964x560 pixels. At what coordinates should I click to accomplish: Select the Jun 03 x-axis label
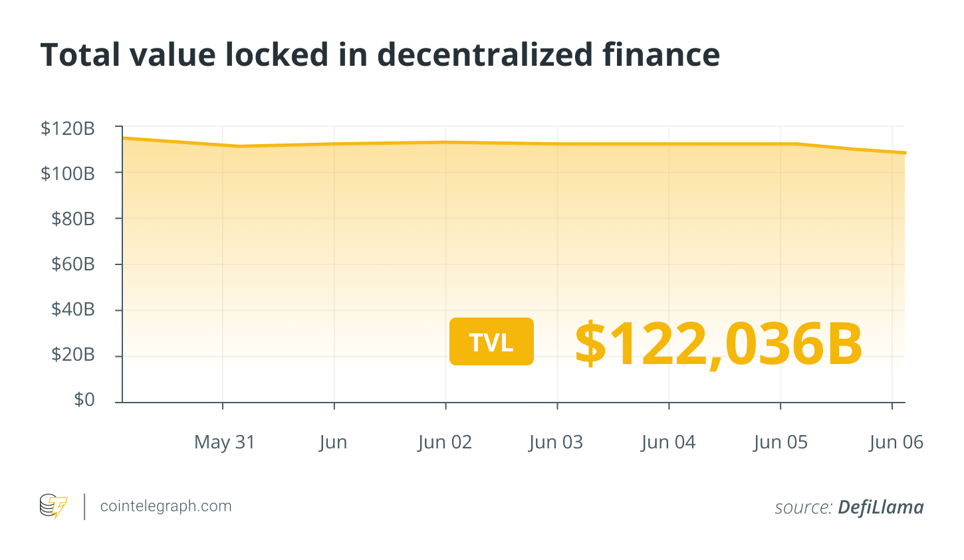point(556,442)
